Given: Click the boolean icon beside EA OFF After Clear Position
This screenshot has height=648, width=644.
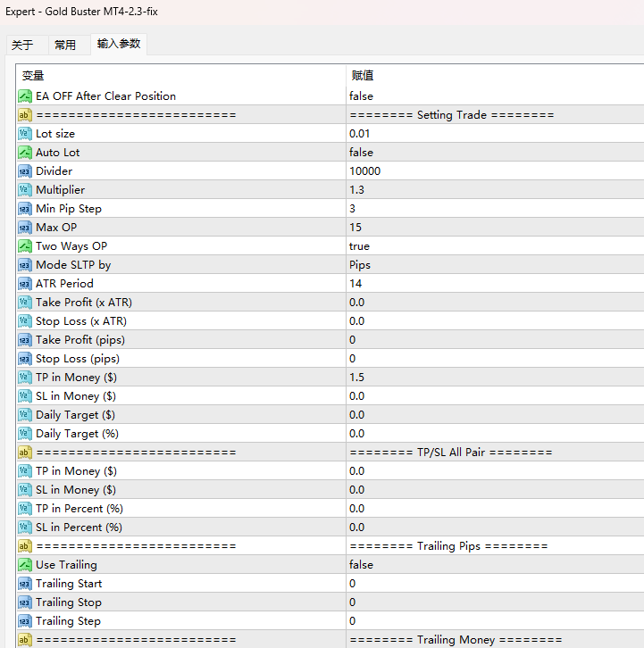Looking at the screenshot, I should tap(25, 96).
